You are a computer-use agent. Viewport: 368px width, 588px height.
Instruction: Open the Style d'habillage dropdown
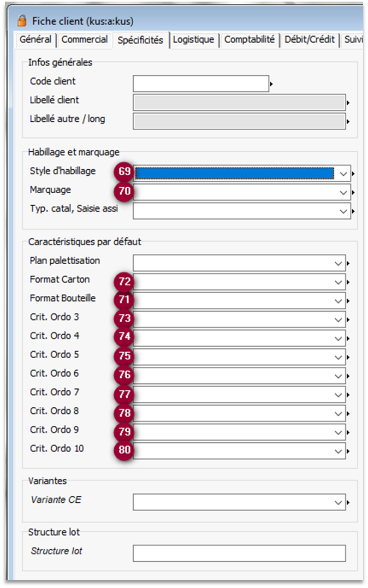click(343, 174)
